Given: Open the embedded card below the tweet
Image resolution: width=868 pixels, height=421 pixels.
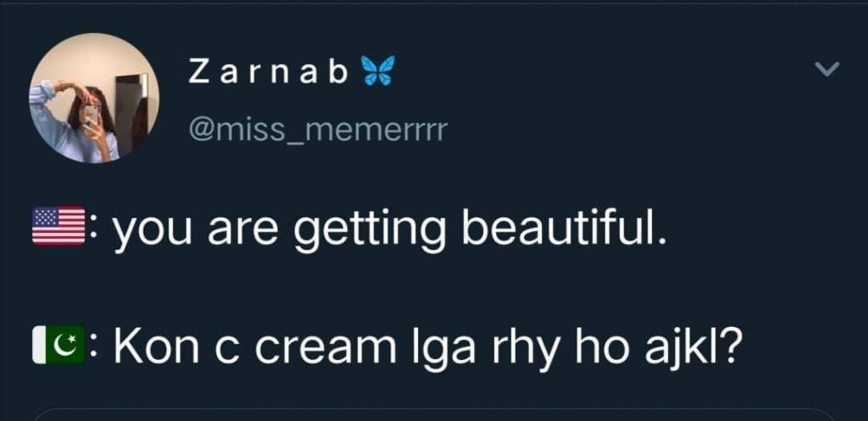Looking at the screenshot, I should pyautogui.click(x=434, y=415).
